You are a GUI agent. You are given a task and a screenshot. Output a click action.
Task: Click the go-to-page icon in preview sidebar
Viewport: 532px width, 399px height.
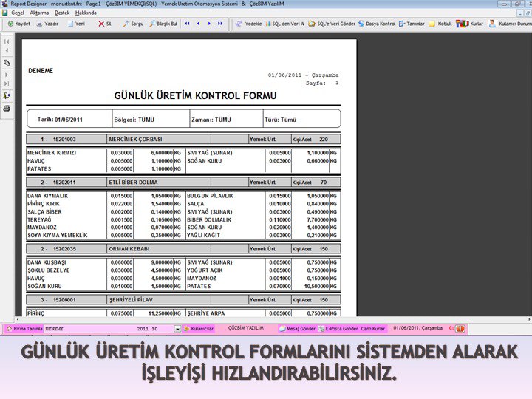click(7, 63)
